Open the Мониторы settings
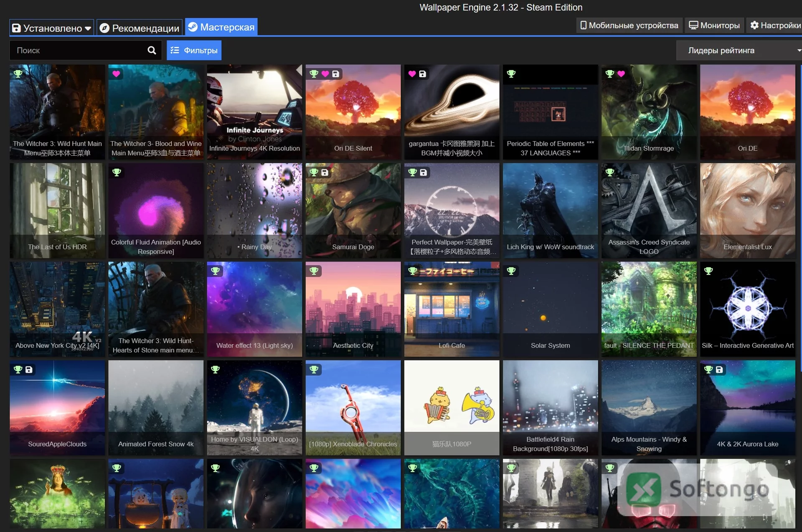802x532 pixels. tap(714, 25)
